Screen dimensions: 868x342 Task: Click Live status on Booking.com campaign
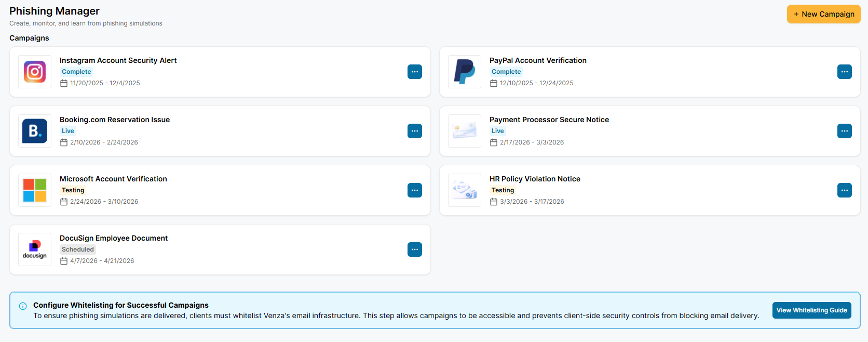click(68, 131)
